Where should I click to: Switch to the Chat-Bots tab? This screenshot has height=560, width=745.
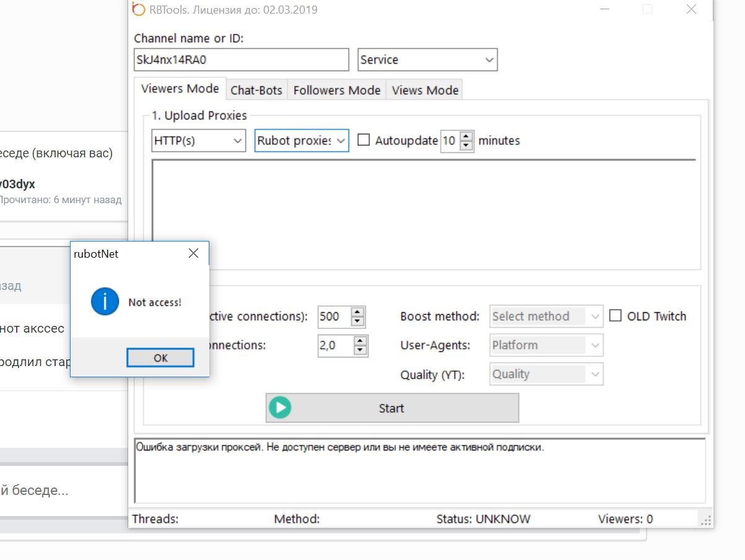[256, 90]
